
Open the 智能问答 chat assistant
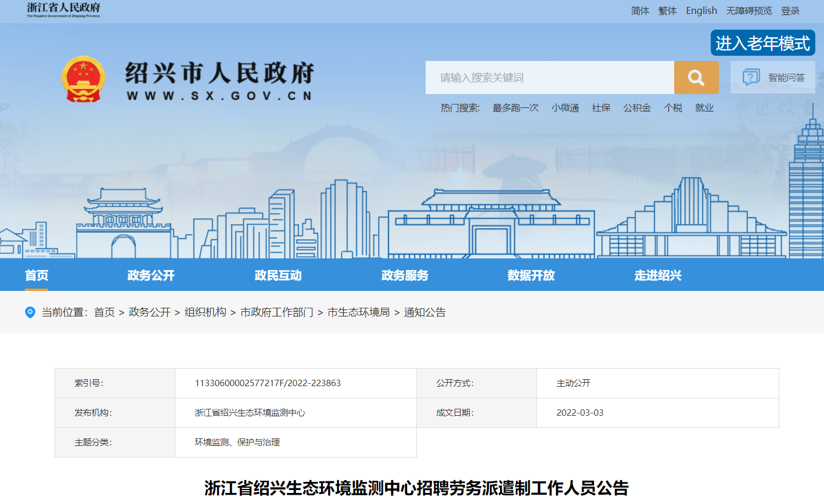[x=773, y=77]
